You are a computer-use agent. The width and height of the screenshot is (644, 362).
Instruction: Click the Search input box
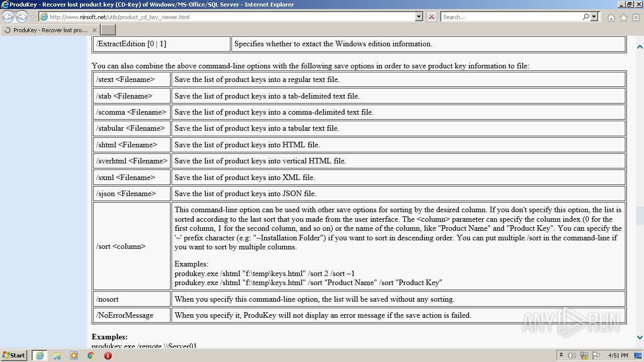click(512, 17)
